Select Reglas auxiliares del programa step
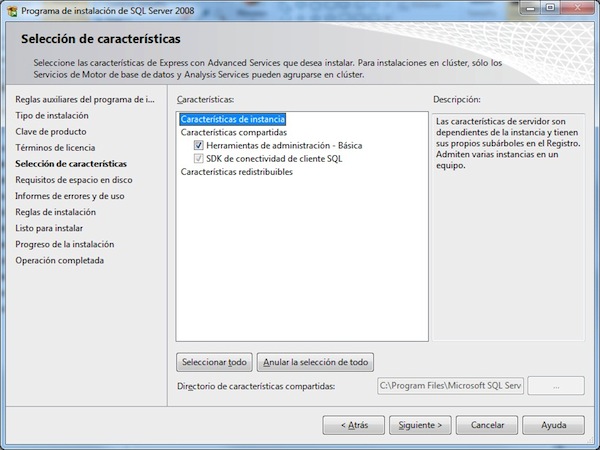Image resolution: width=600 pixels, height=450 pixels. tap(85, 99)
